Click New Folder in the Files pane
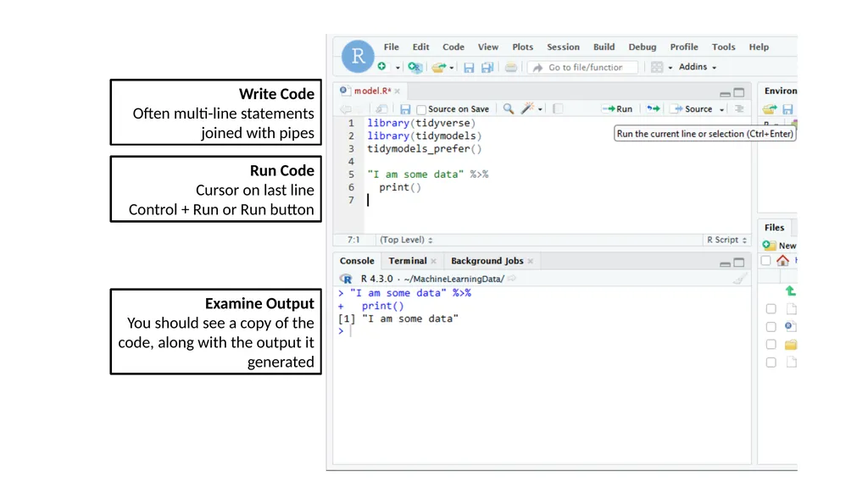The height and width of the screenshot is (487, 868). (779, 245)
